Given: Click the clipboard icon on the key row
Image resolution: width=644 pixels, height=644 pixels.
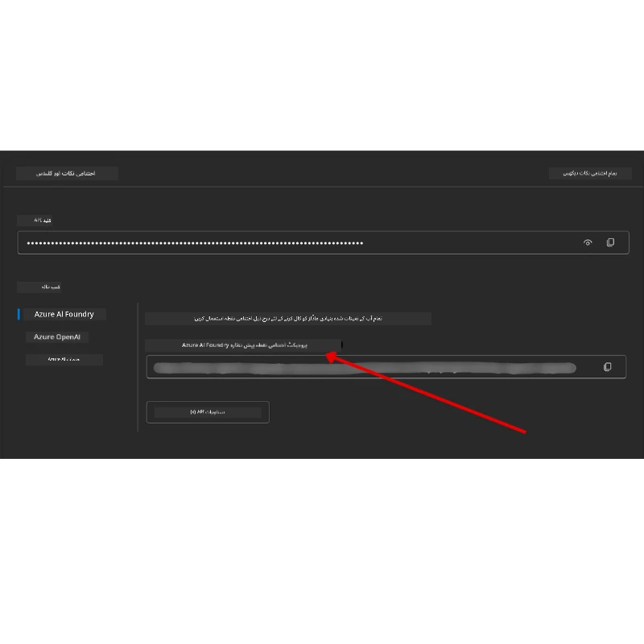Looking at the screenshot, I should pos(610,242).
